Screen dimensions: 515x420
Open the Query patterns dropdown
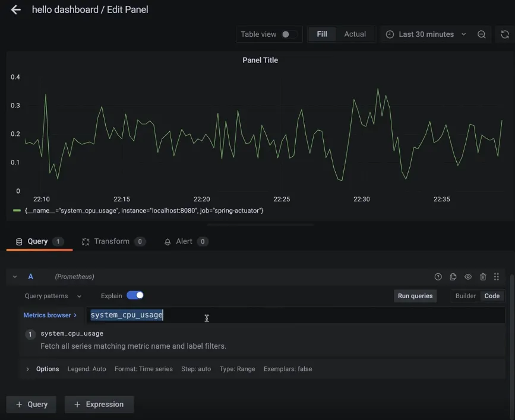coord(53,296)
